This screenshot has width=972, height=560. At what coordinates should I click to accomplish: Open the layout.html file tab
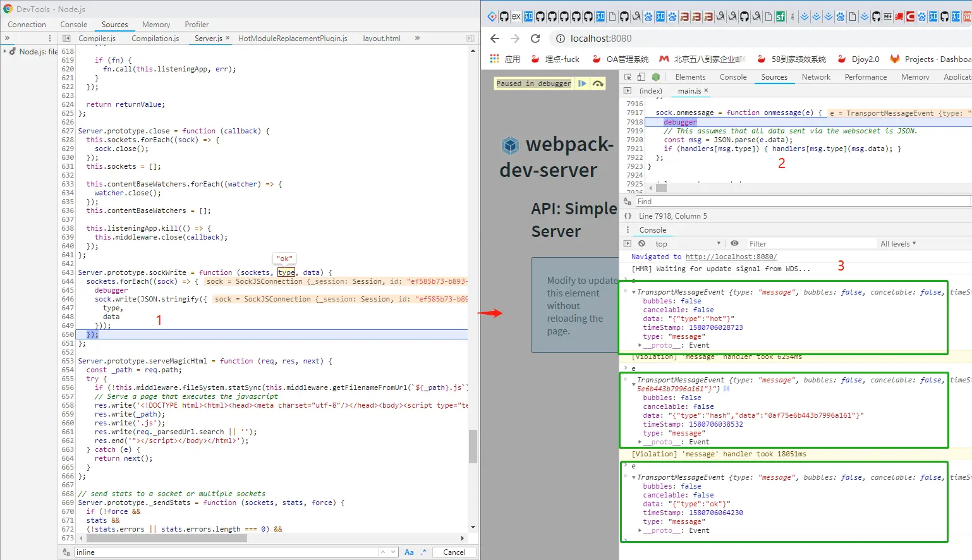pos(382,39)
